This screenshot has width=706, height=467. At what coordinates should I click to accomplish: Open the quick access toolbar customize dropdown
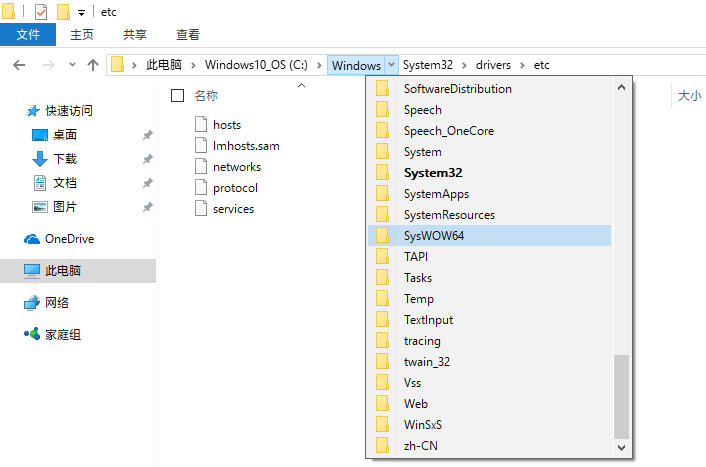(x=80, y=13)
